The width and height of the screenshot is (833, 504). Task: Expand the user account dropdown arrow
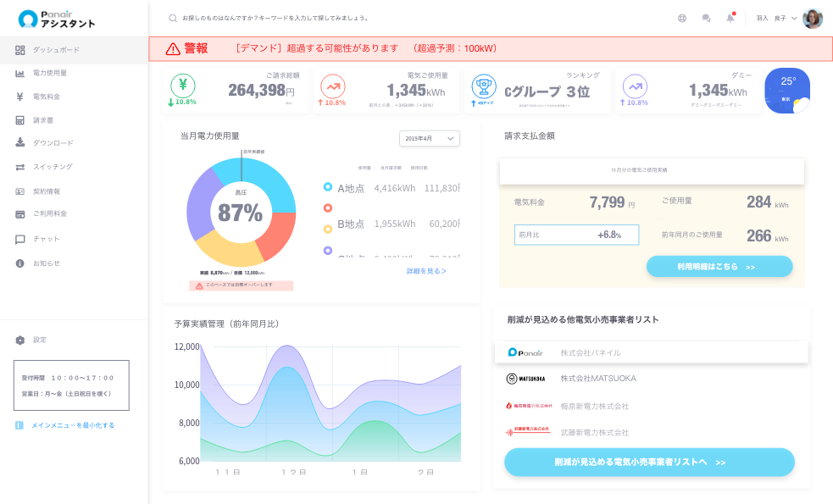pyautogui.click(x=794, y=18)
